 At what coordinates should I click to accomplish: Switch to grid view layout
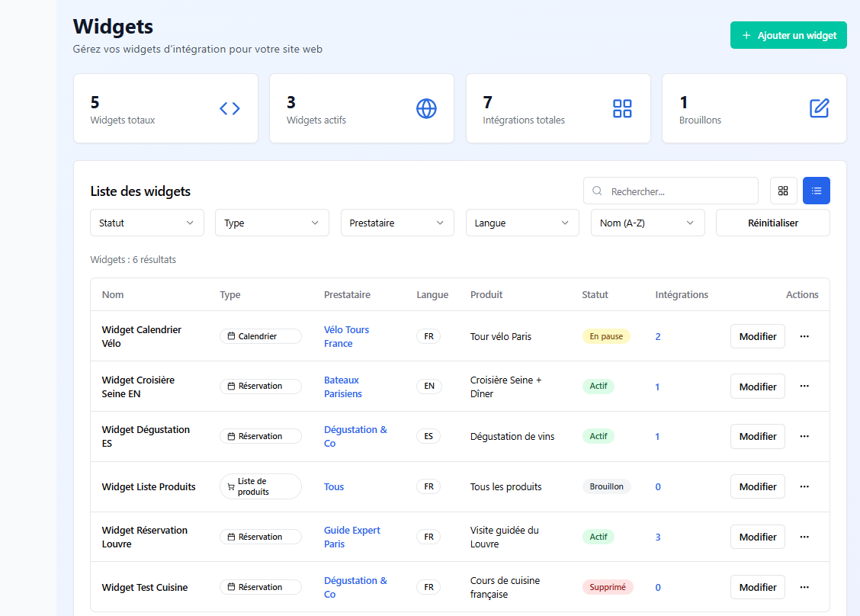783,191
